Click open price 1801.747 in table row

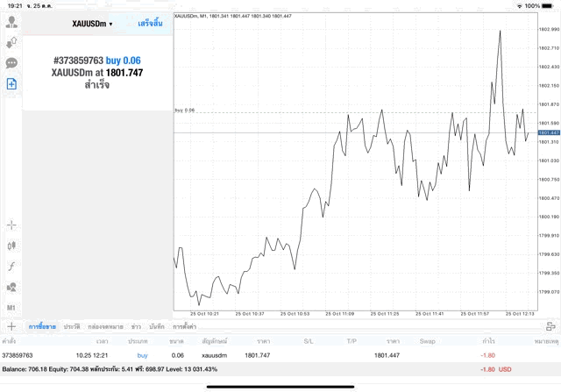click(257, 355)
